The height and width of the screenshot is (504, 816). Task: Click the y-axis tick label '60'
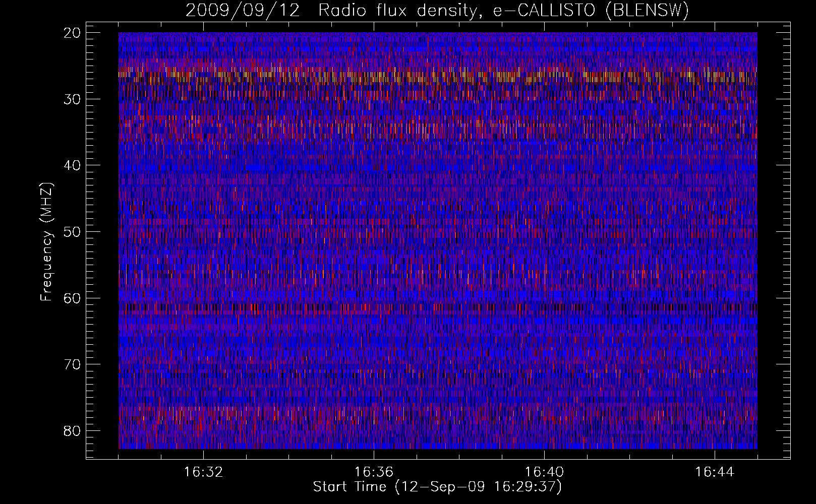tap(73, 298)
